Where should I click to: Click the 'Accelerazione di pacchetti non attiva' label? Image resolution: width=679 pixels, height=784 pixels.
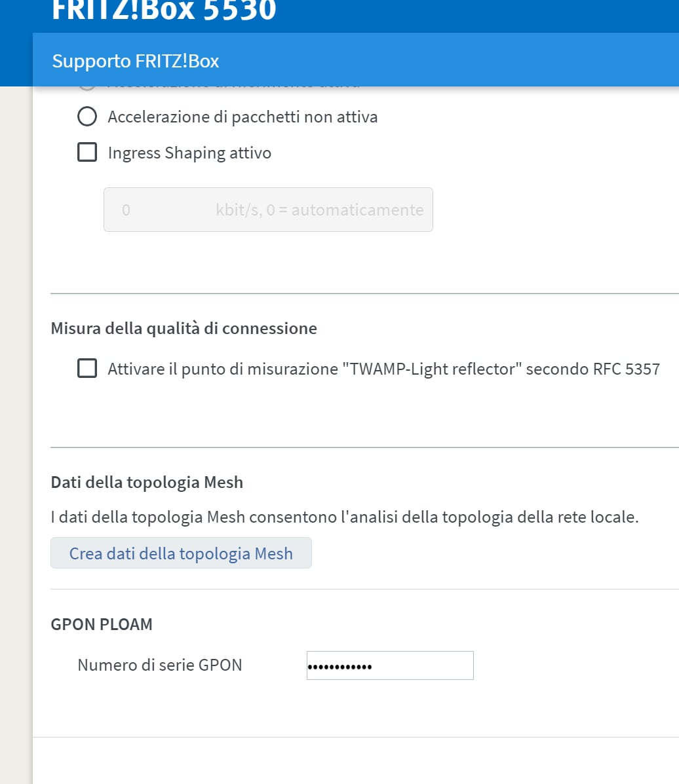(x=242, y=117)
